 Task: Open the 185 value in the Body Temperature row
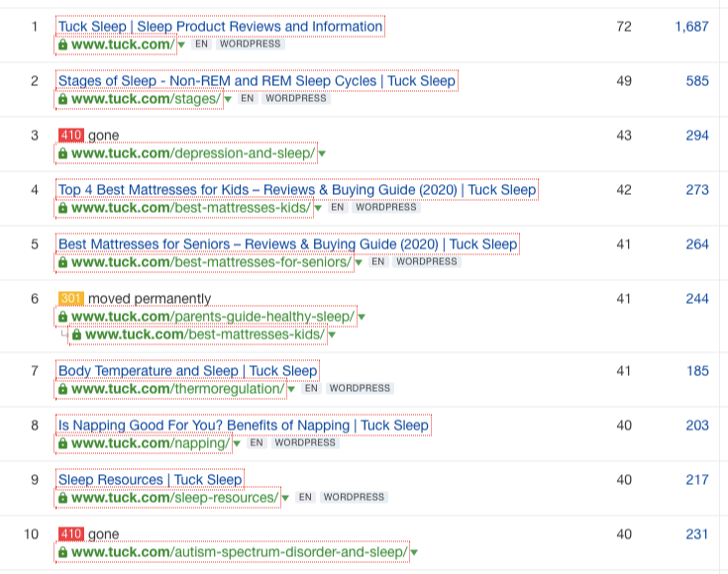point(698,371)
